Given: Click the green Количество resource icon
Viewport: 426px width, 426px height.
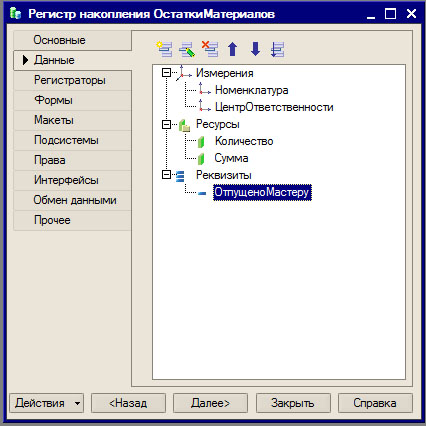Looking at the screenshot, I should [x=201, y=142].
